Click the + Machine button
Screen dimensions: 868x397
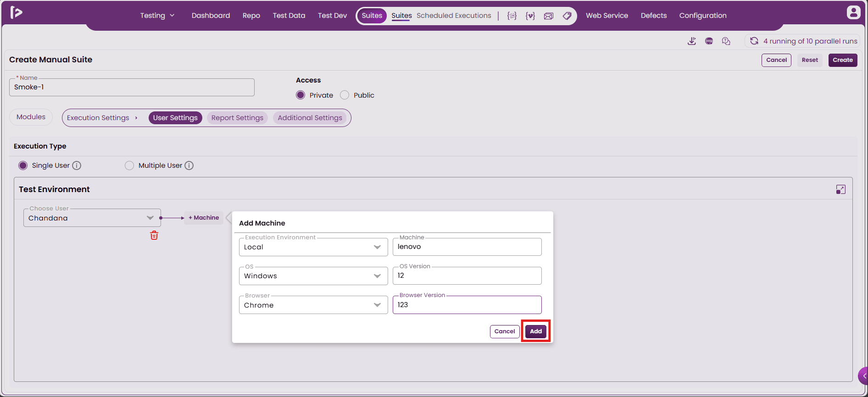(204, 218)
